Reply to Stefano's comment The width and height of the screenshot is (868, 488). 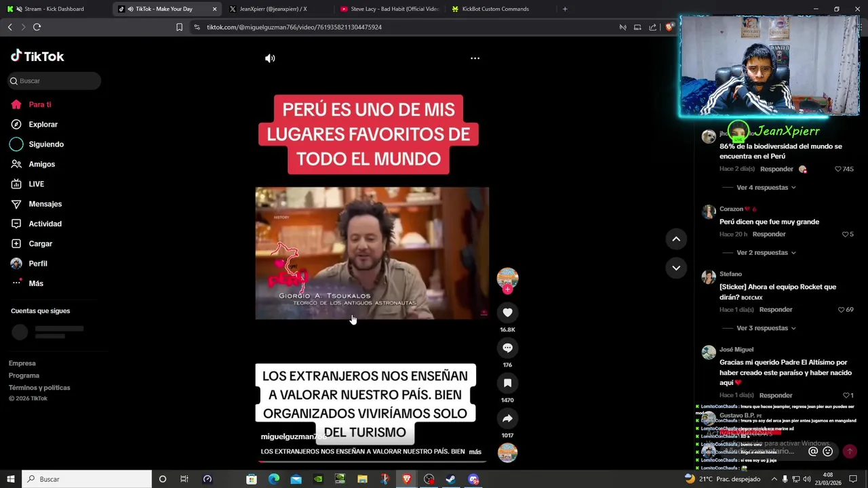click(x=776, y=309)
